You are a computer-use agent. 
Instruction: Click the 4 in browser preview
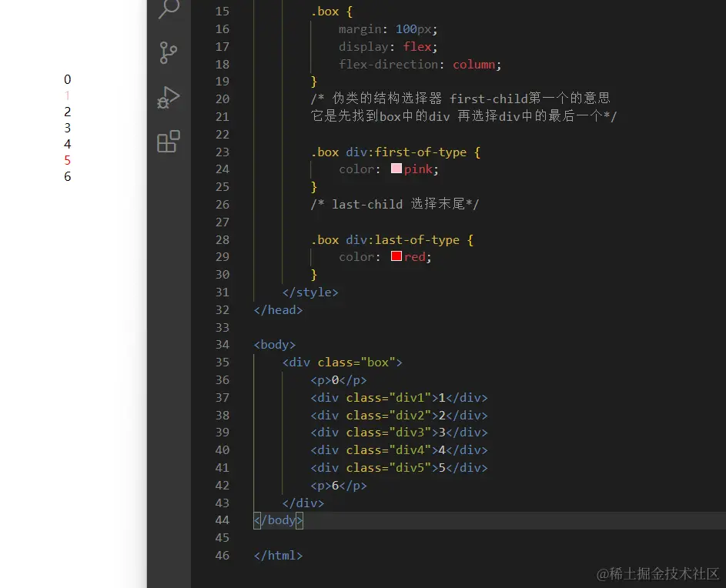67,144
